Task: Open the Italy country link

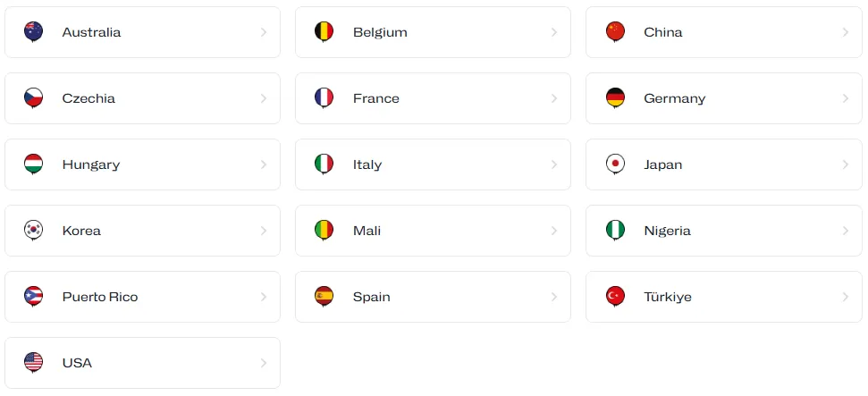Action: [367, 164]
